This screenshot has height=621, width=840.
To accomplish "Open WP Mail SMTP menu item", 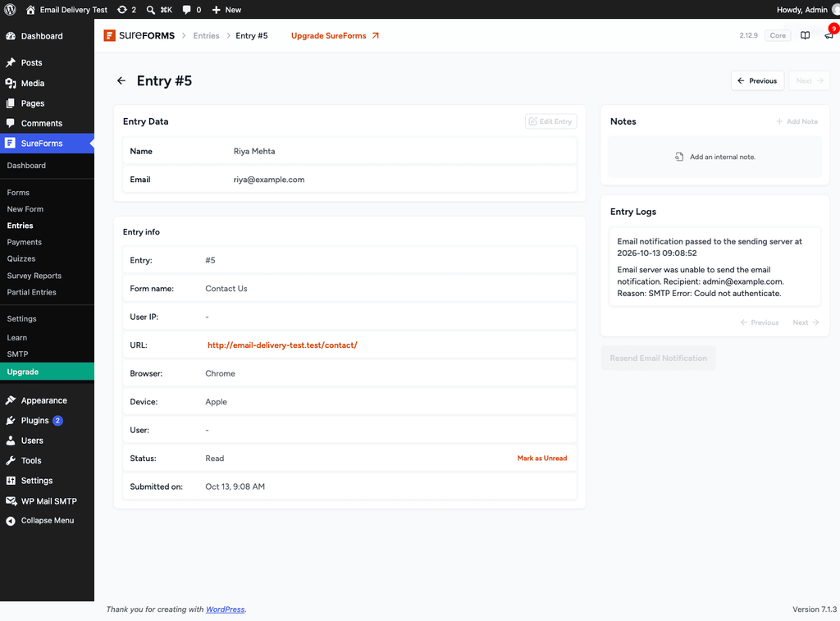I will [x=47, y=501].
